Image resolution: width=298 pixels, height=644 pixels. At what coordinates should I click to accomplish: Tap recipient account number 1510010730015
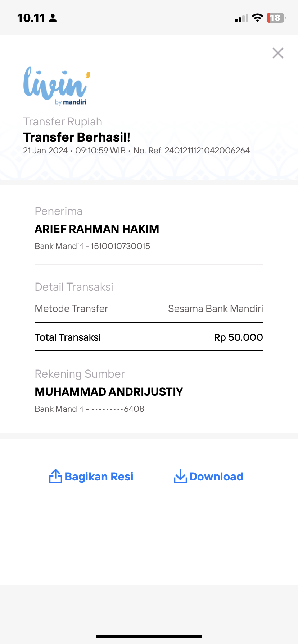click(x=121, y=246)
